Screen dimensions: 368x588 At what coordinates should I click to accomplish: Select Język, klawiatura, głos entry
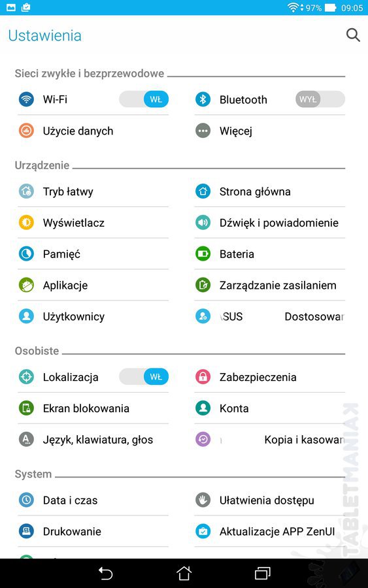point(93,440)
